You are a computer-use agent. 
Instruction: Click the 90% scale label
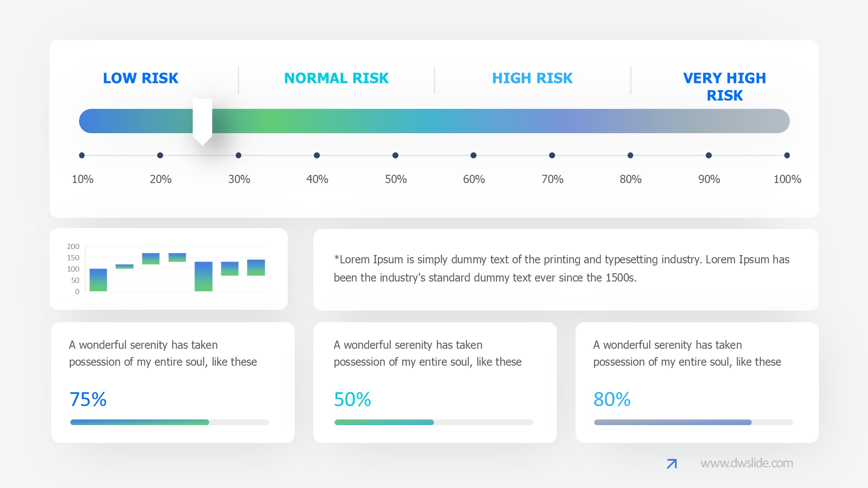(x=709, y=179)
